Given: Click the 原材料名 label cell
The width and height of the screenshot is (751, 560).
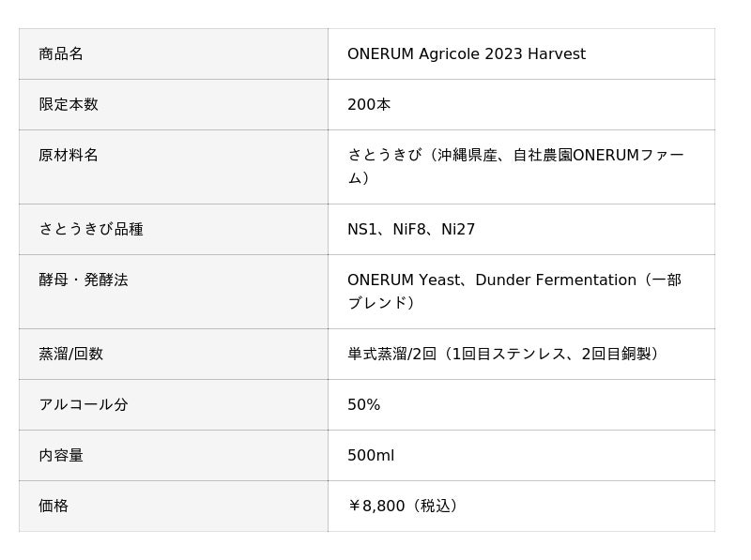Looking at the screenshot, I should [69, 156].
